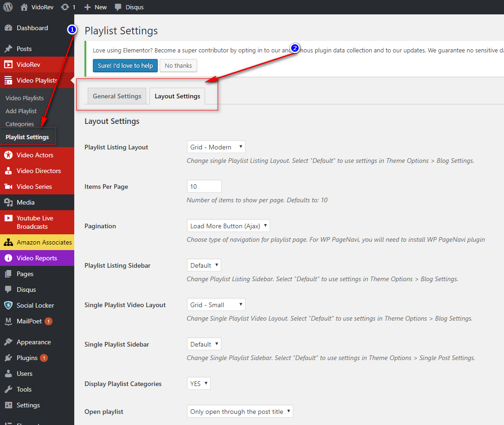Click the Plugins menu icon
This screenshot has width=504, height=425.
tap(8, 358)
